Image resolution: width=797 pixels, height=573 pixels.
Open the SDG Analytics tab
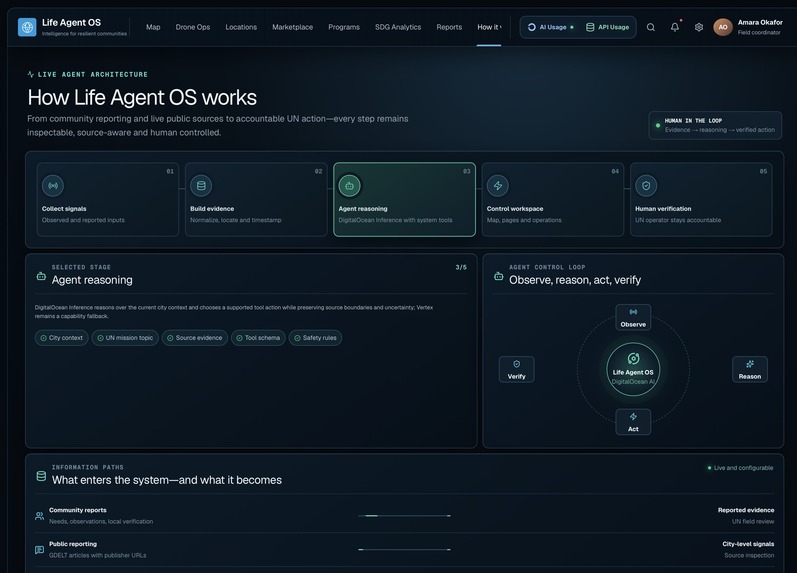point(398,27)
